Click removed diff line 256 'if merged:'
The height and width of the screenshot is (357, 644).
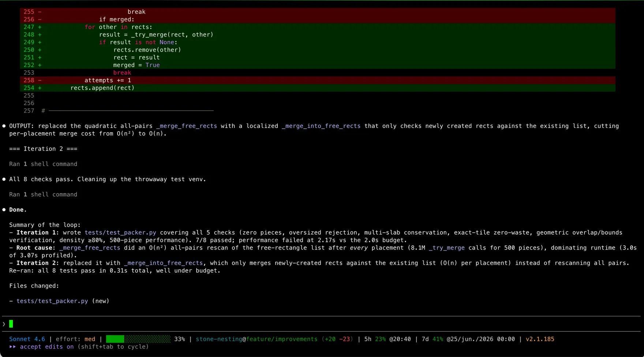click(x=318, y=19)
